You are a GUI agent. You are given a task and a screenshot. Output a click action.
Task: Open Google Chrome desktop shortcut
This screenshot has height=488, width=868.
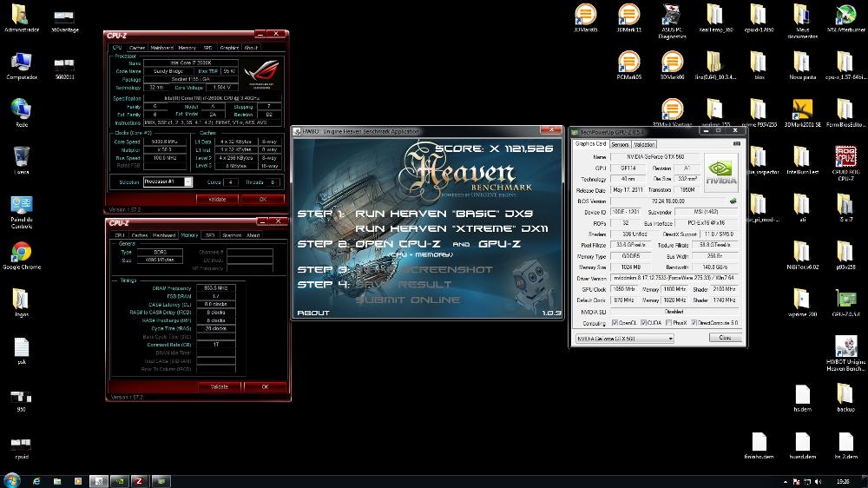(x=22, y=255)
